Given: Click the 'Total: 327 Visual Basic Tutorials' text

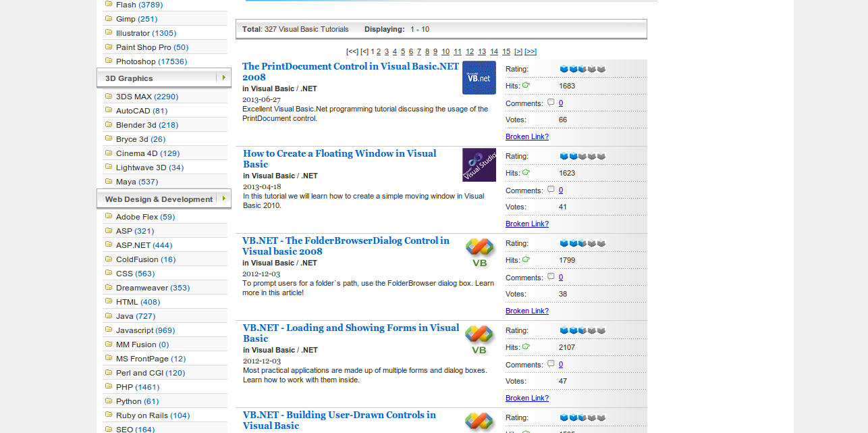Looking at the screenshot, I should pyautogui.click(x=296, y=29).
